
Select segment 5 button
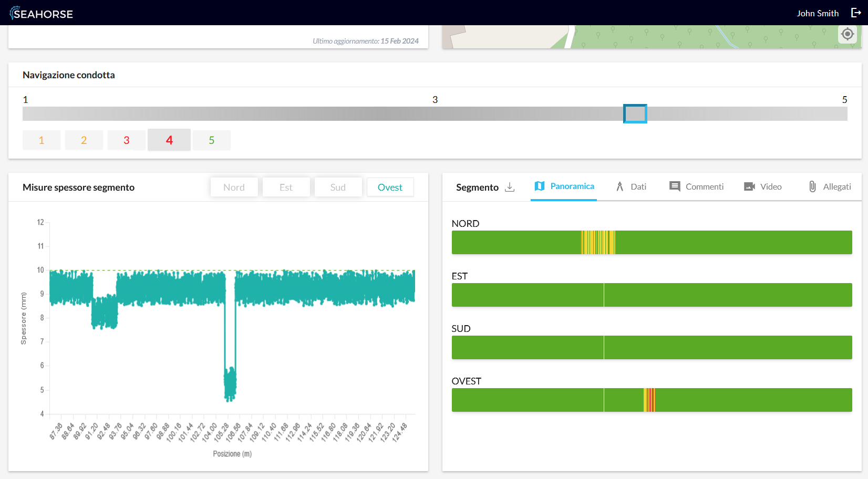click(211, 140)
